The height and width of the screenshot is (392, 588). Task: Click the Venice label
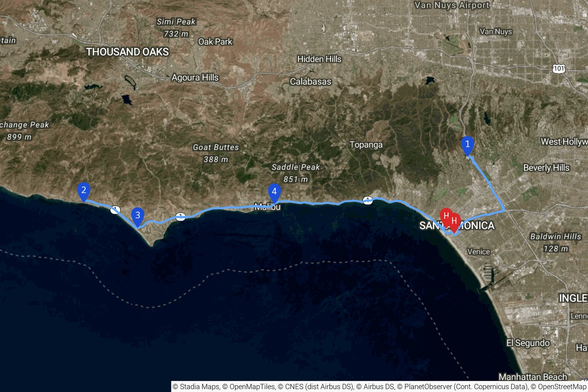click(x=478, y=252)
